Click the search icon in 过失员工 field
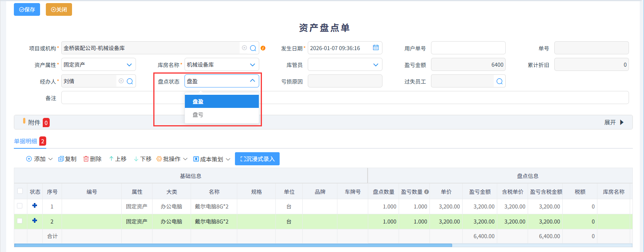 (500, 81)
